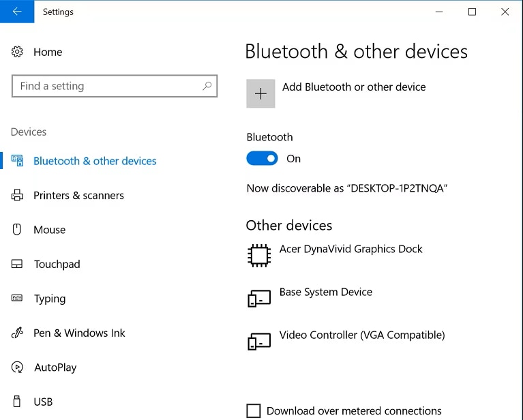The width and height of the screenshot is (523, 420).
Task: Click the keyboard icon for Typing
Action: coord(17,298)
